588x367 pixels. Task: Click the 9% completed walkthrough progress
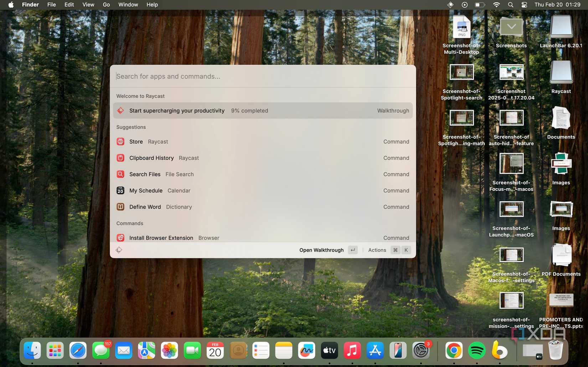(249, 110)
